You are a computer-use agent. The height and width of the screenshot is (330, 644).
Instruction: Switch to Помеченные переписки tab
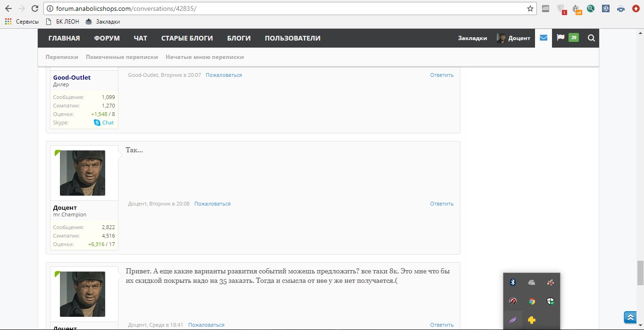(x=122, y=57)
